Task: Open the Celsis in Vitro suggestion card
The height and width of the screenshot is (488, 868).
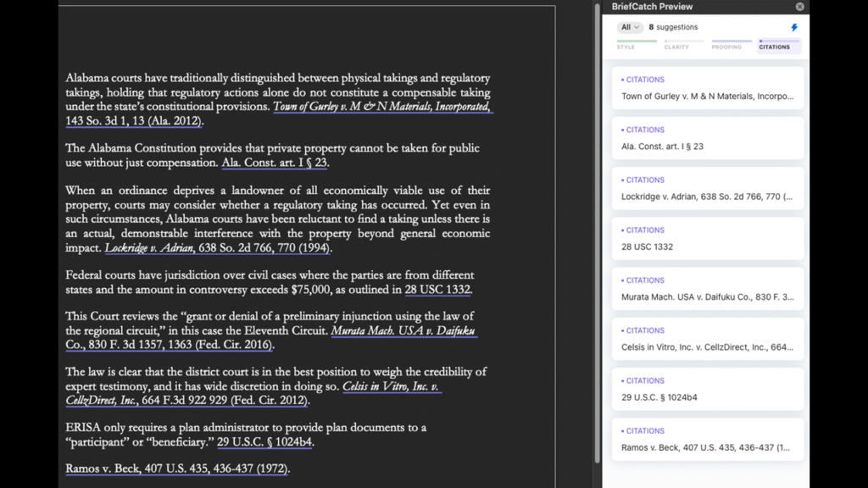Action: [x=707, y=339]
